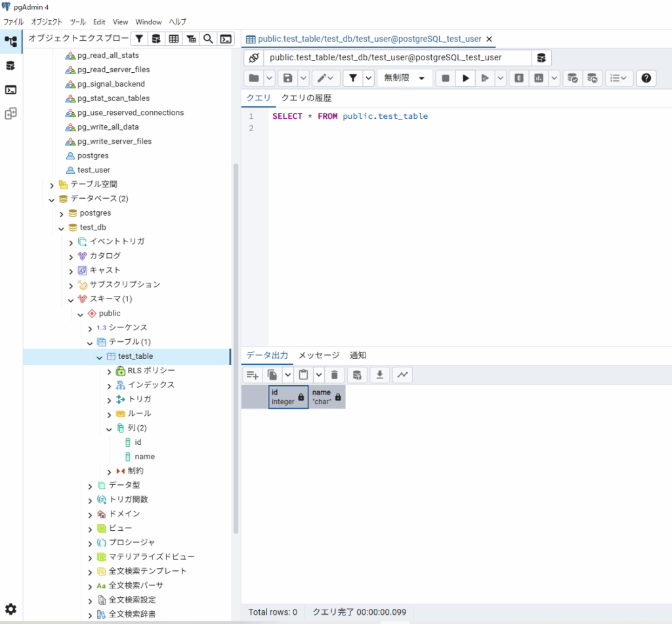Click the Help question mark icon
672x624 pixels.
click(646, 78)
